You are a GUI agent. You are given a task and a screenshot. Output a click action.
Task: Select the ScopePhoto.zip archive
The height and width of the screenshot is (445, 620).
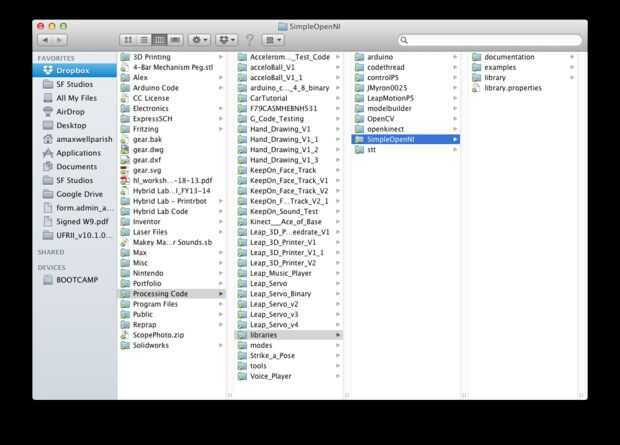172,335
